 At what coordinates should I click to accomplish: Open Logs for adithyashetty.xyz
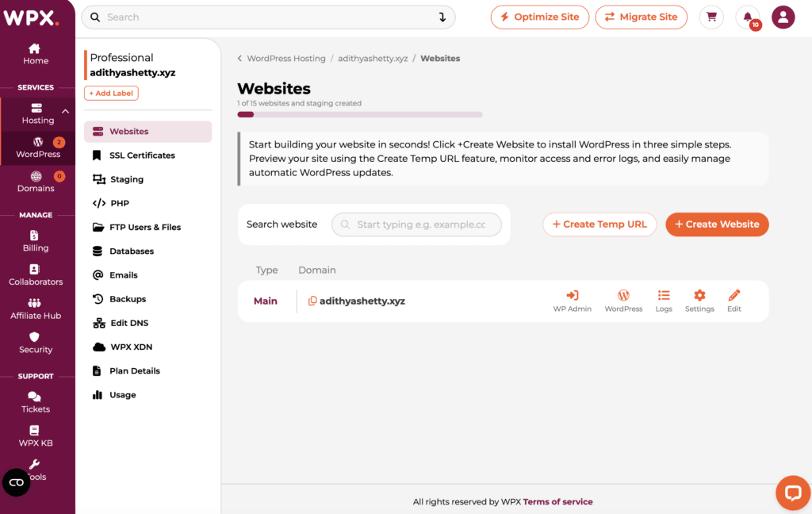(x=664, y=301)
